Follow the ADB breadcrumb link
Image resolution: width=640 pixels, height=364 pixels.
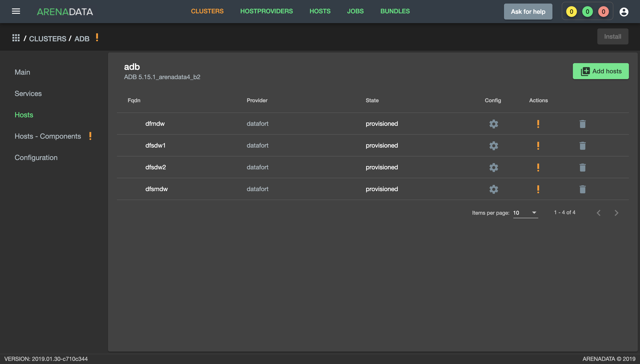tap(82, 39)
